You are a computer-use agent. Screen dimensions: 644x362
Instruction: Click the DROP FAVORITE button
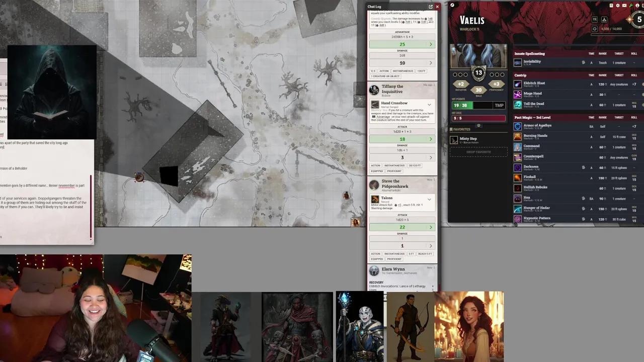(x=478, y=152)
